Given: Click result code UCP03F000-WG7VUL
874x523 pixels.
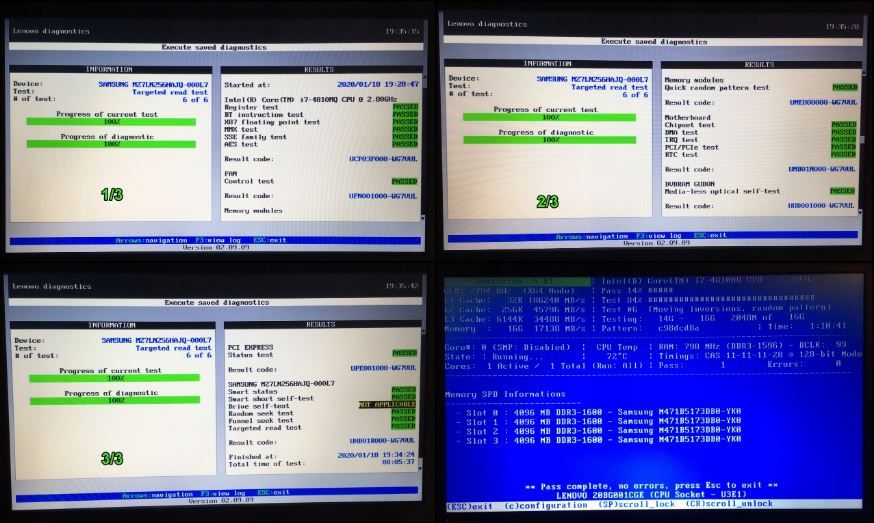Looking at the screenshot, I should tap(383, 159).
